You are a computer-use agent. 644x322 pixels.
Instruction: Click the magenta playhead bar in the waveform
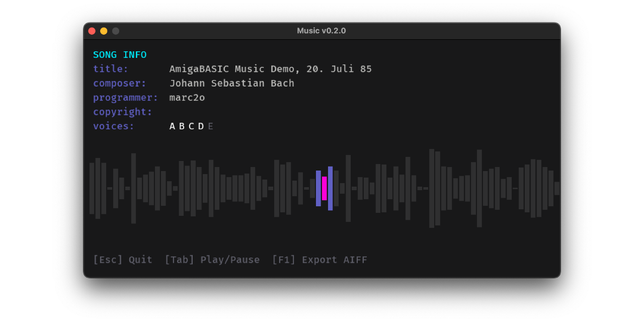(325, 188)
